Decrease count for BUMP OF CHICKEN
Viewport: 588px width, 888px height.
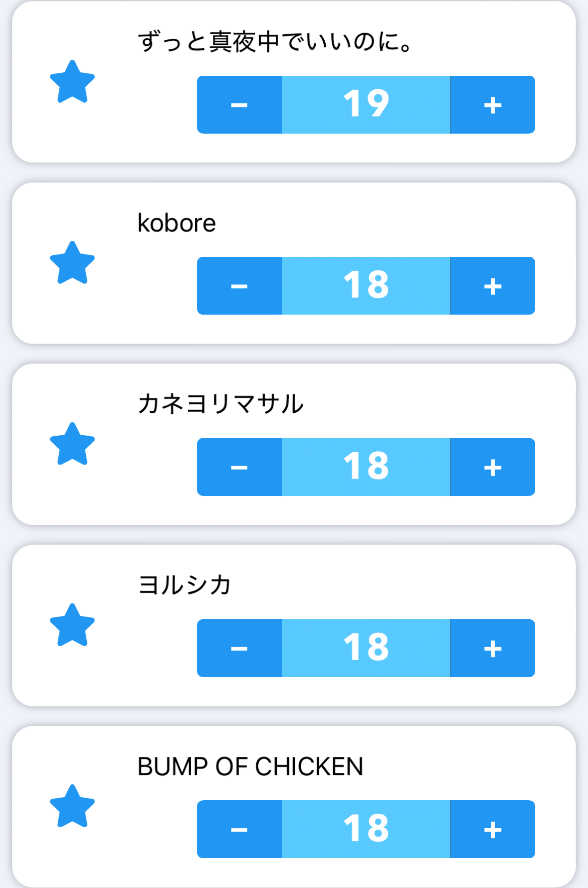click(239, 829)
